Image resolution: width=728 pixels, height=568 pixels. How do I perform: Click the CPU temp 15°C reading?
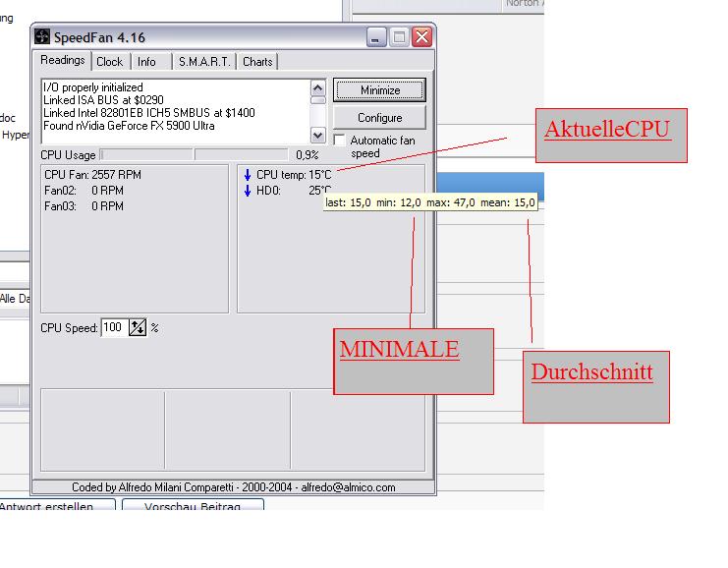(294, 175)
